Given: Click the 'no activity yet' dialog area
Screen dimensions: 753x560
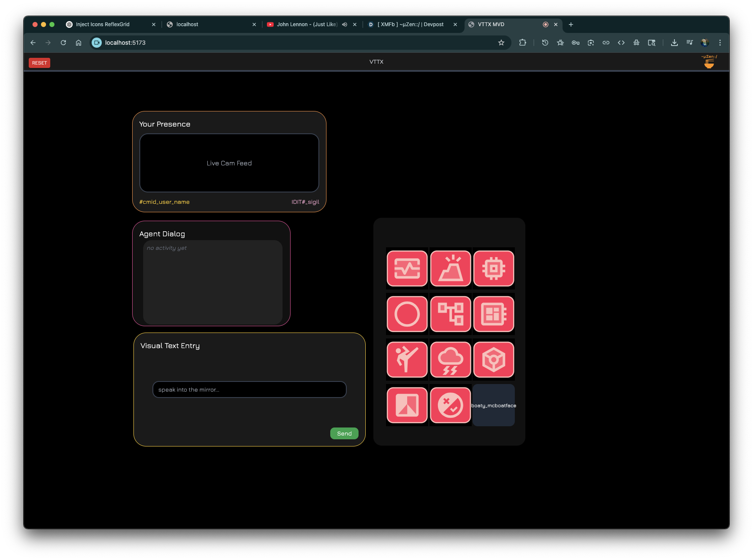Looking at the screenshot, I should point(213,282).
